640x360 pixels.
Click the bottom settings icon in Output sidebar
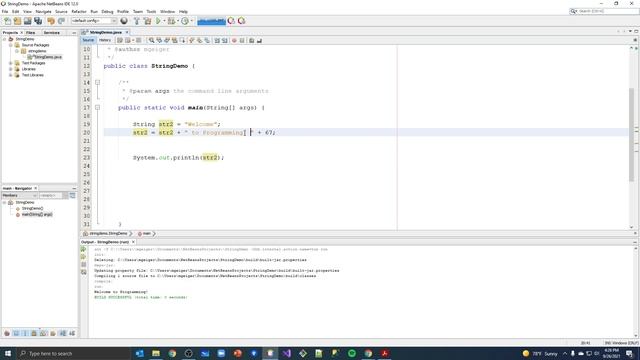84,272
